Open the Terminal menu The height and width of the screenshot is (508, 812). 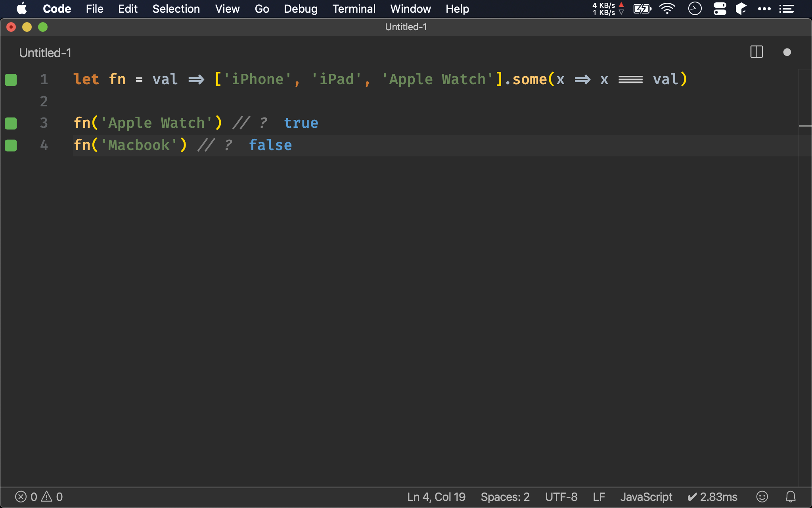[x=354, y=9]
